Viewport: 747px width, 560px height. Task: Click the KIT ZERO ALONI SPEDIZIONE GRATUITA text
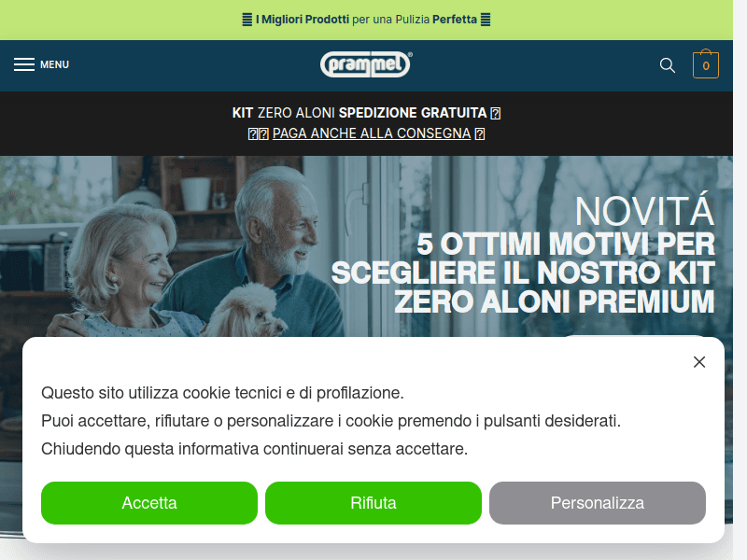359,113
